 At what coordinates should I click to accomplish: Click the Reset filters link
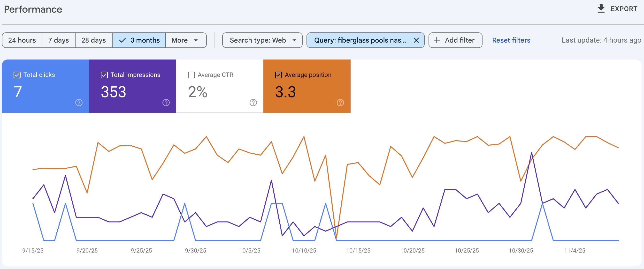pyautogui.click(x=511, y=40)
